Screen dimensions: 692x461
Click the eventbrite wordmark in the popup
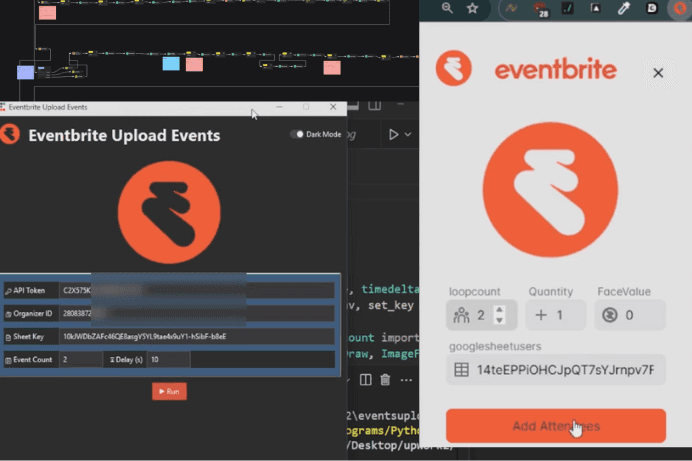[x=555, y=70]
